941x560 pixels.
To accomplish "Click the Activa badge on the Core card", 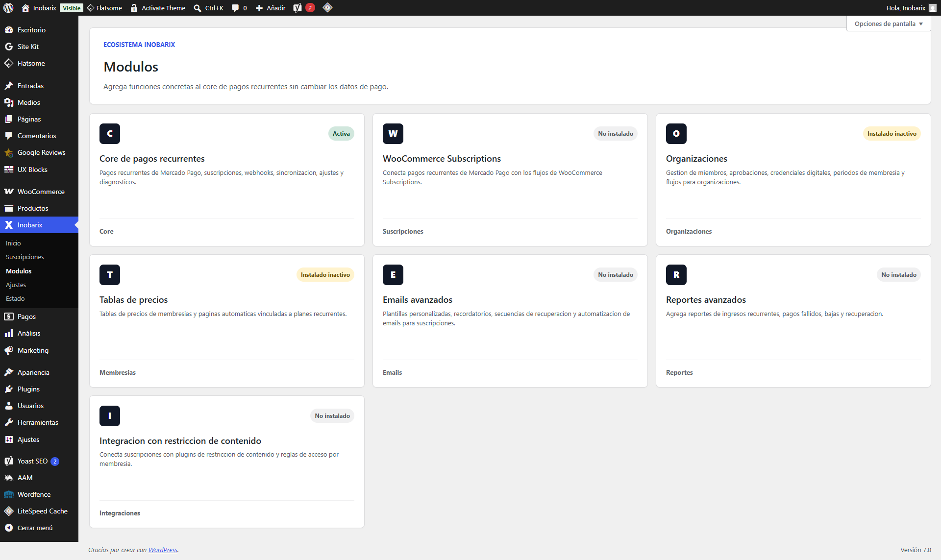I will [341, 134].
